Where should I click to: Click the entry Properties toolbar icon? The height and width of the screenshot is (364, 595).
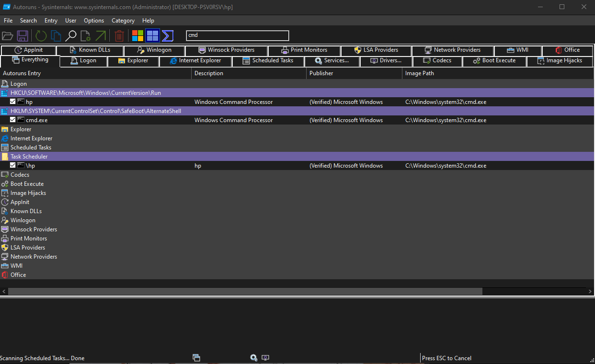[85, 36]
